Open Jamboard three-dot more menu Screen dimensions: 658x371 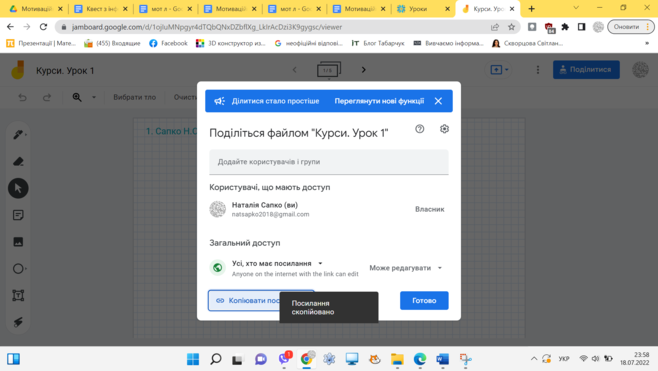tap(538, 70)
